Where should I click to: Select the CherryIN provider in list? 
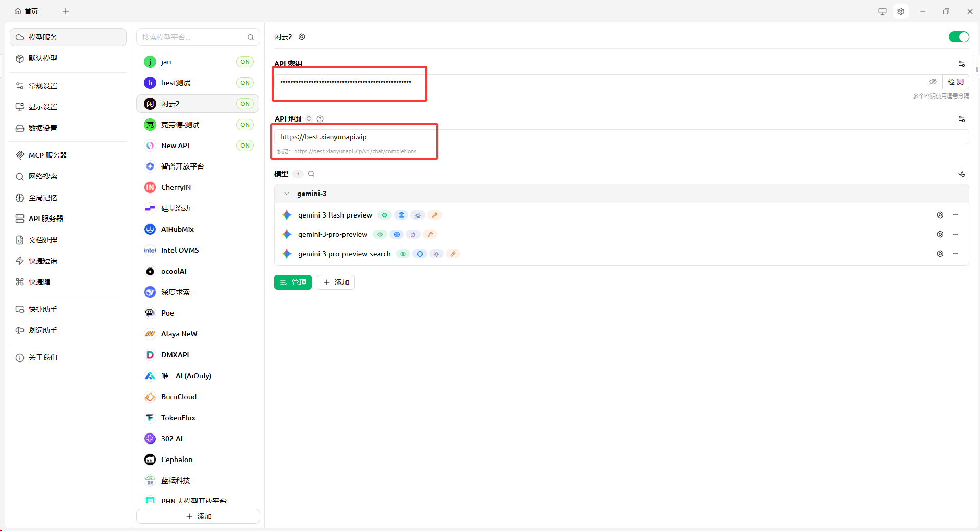176,187
